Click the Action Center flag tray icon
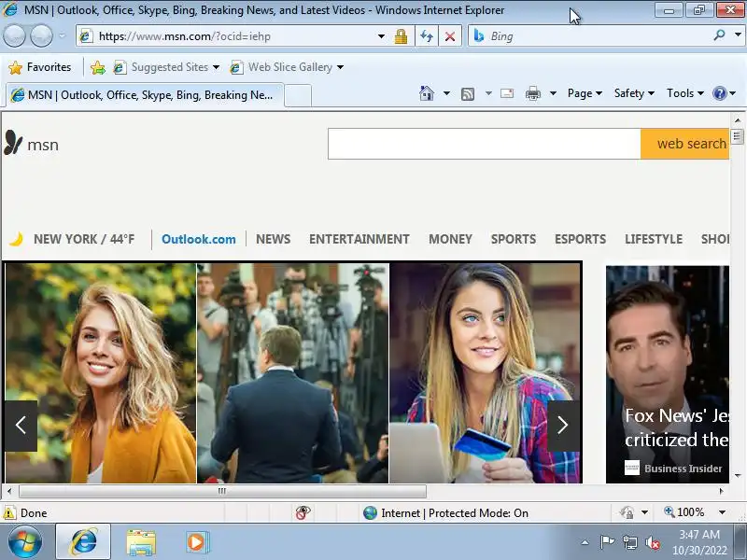Screen dimensions: 747x560 click(607, 542)
